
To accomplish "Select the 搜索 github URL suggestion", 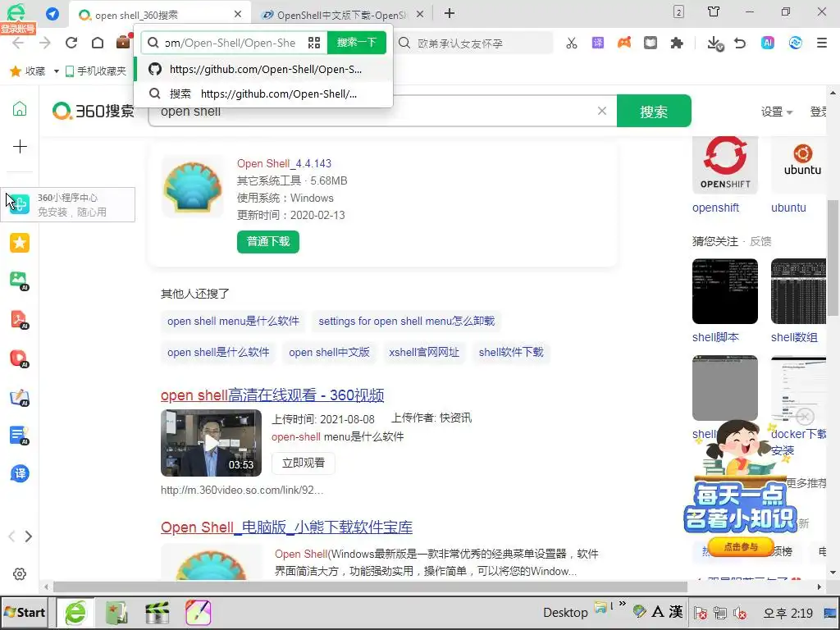I will click(x=263, y=94).
